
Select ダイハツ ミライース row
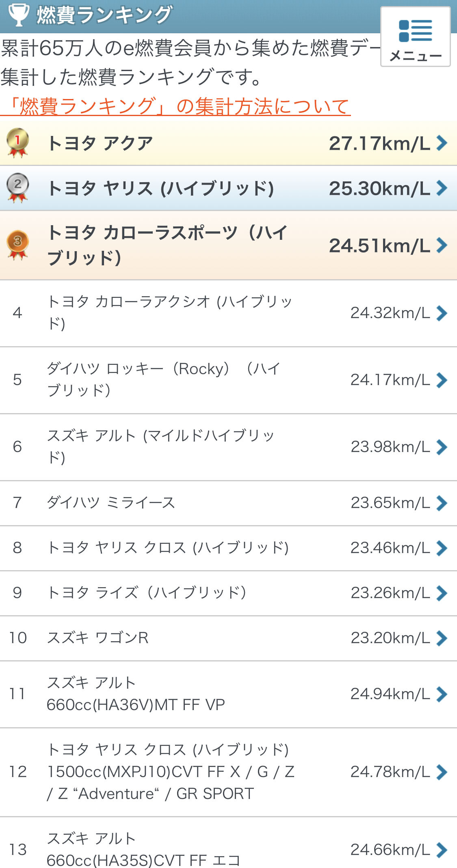228,503
